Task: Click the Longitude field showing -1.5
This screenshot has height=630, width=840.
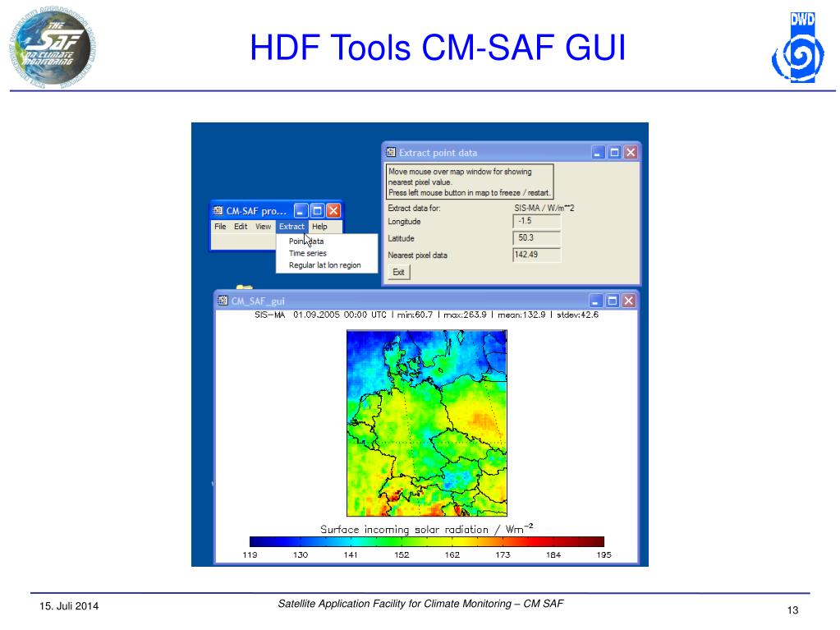Action: click(x=537, y=221)
